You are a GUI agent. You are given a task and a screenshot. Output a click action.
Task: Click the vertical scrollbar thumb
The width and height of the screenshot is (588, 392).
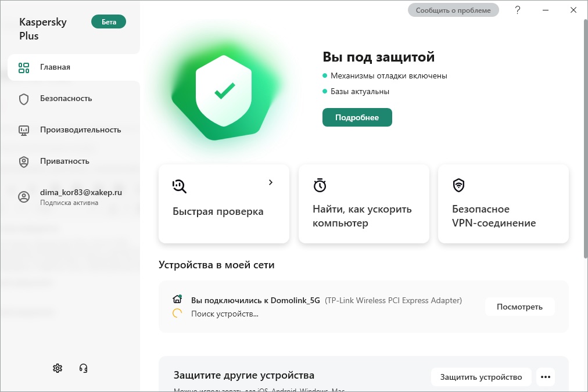(585, 139)
